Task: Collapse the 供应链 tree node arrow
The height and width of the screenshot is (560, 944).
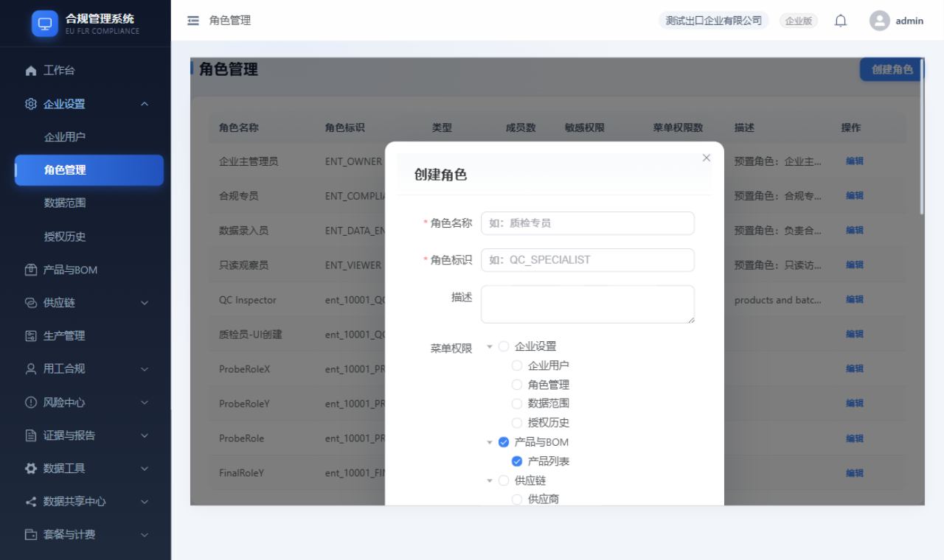Action: pyautogui.click(x=490, y=480)
